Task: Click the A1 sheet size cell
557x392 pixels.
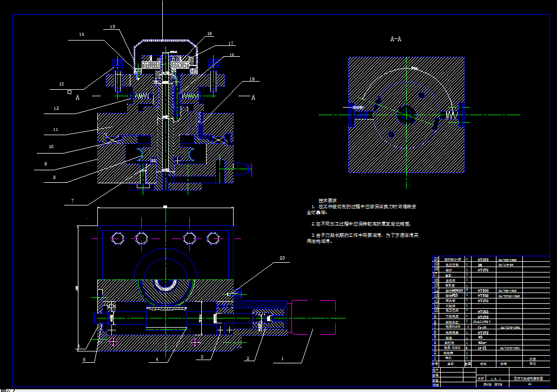Action: point(529,384)
